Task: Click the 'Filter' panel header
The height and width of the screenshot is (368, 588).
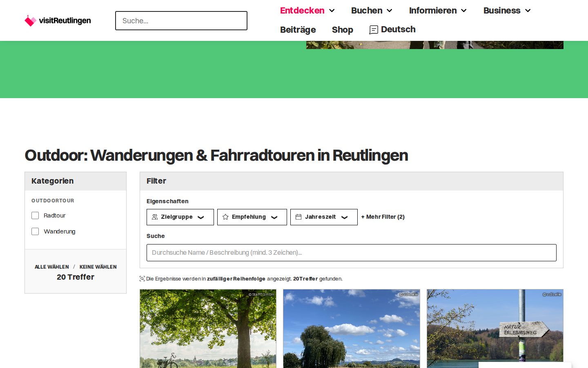Action: (x=352, y=181)
